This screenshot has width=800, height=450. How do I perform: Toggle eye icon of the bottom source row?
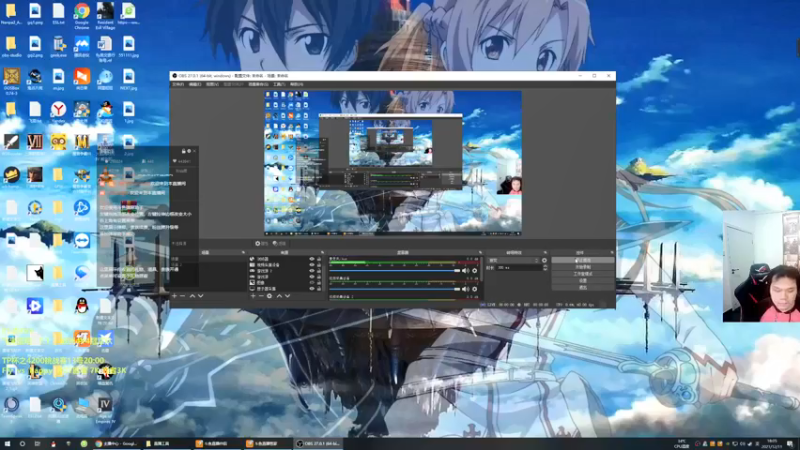tap(312, 289)
